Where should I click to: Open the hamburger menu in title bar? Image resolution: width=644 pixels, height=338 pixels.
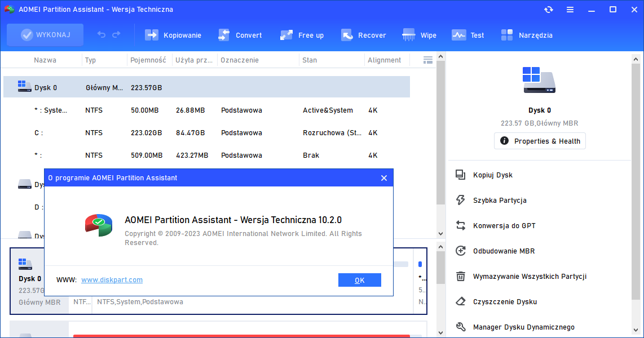point(570,10)
